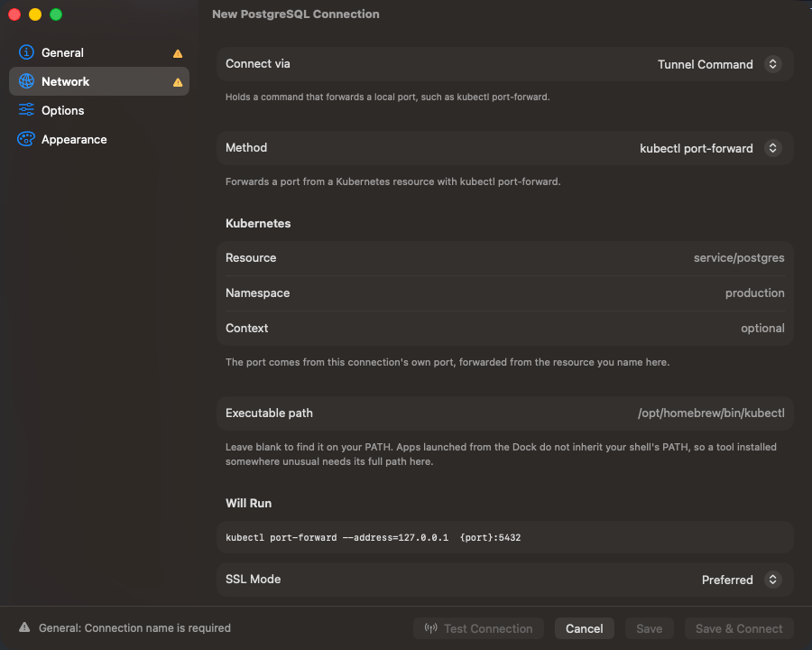Click the warning triangle beside Network
This screenshot has height=650, width=812.
click(178, 82)
